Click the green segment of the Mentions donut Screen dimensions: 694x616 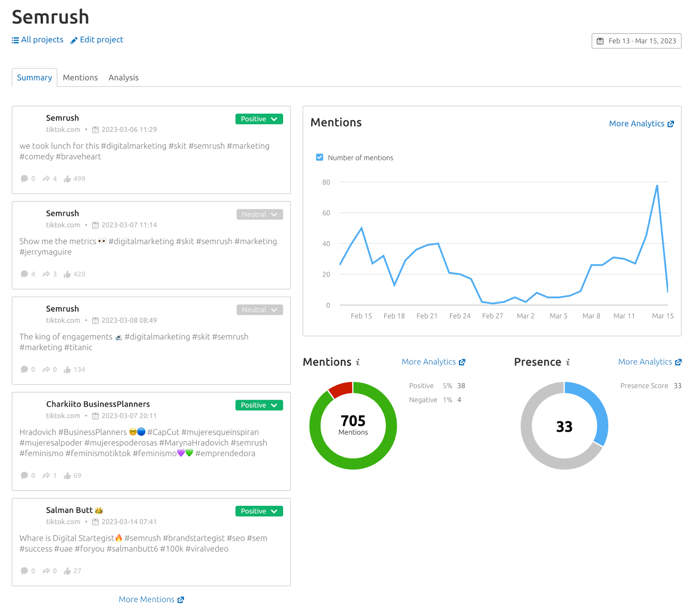click(x=353, y=464)
